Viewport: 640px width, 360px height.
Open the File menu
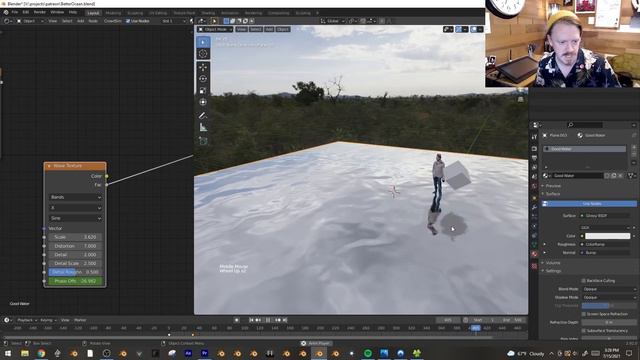[x=15, y=12]
